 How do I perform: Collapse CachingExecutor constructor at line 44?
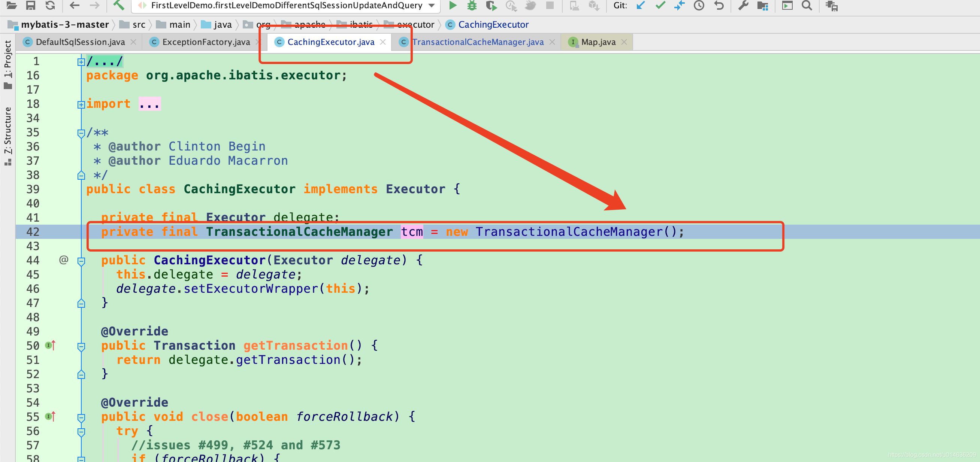(81, 261)
